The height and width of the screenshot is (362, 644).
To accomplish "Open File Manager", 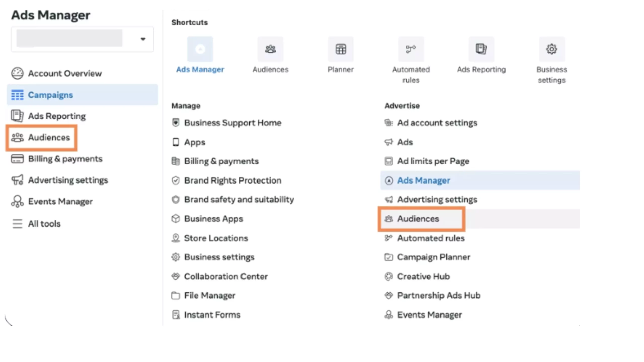I will [x=210, y=296].
